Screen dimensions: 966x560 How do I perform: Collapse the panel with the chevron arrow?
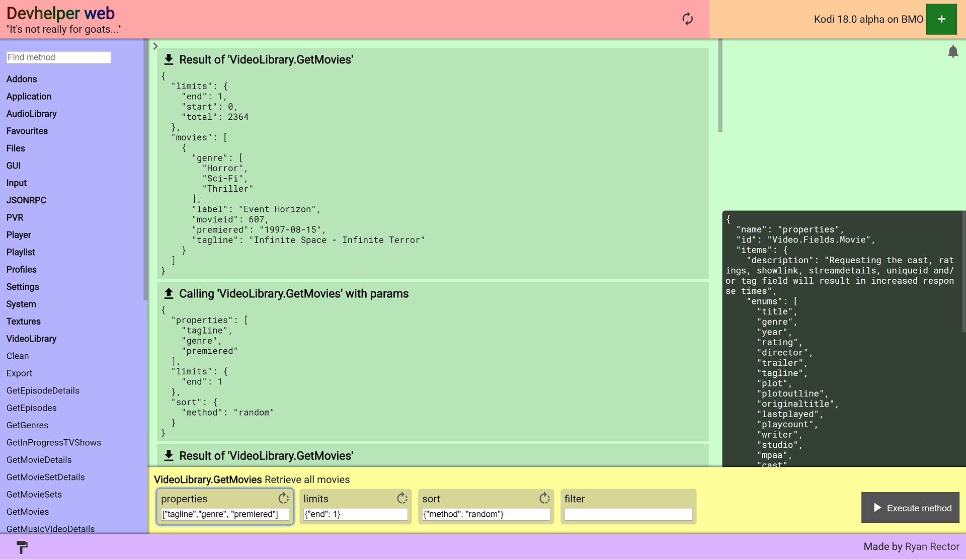155,46
